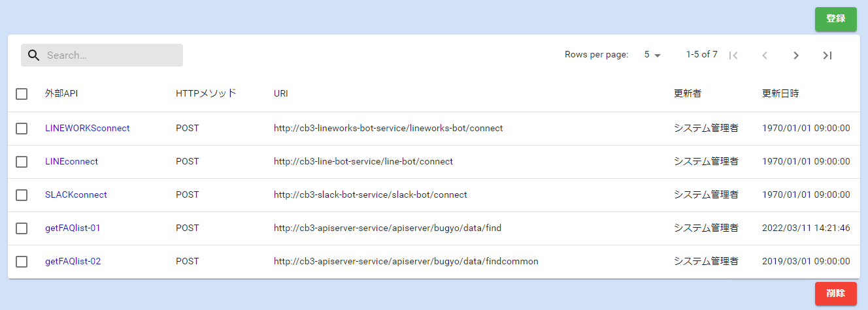Sort by 更新日時 column header

pyautogui.click(x=780, y=93)
